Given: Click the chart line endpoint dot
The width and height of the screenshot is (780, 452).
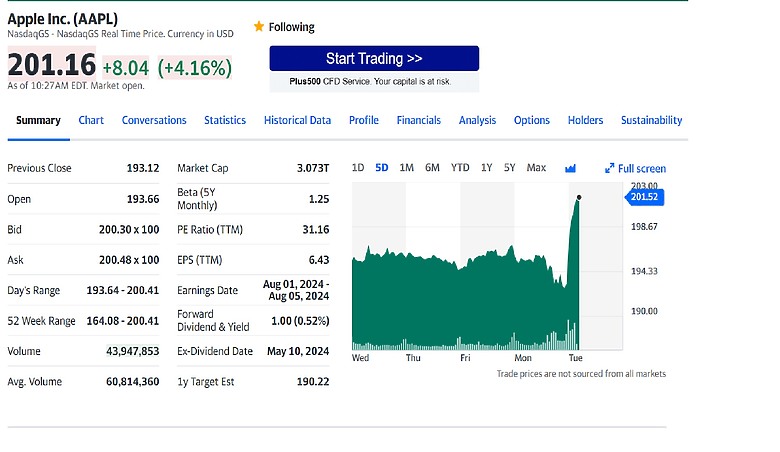Looking at the screenshot, I should pos(579,197).
